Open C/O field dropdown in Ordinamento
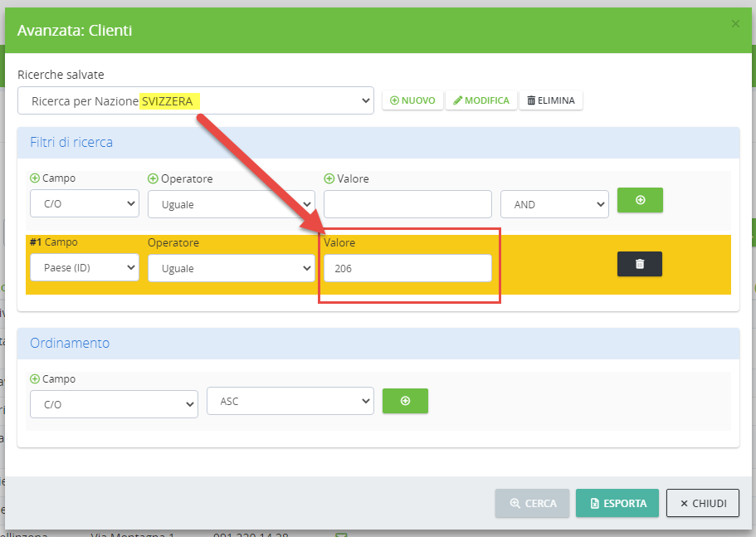This screenshot has height=537, width=756. coord(115,404)
